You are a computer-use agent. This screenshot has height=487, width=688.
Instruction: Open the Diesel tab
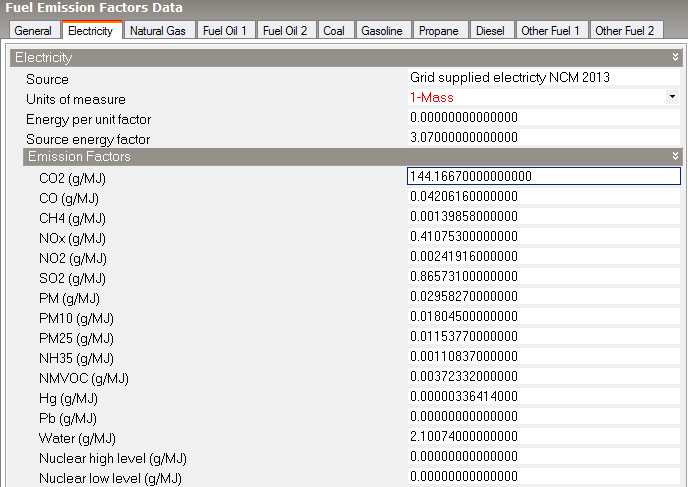[x=490, y=31]
